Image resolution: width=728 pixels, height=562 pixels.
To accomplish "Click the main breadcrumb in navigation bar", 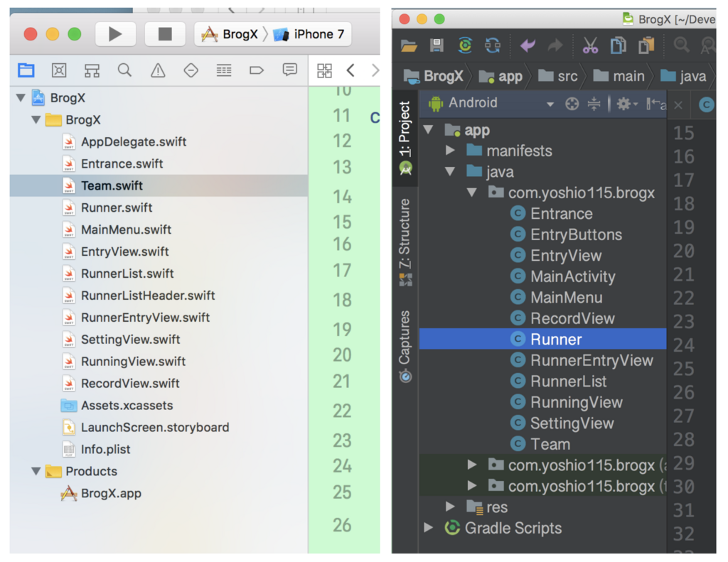I will [619, 76].
